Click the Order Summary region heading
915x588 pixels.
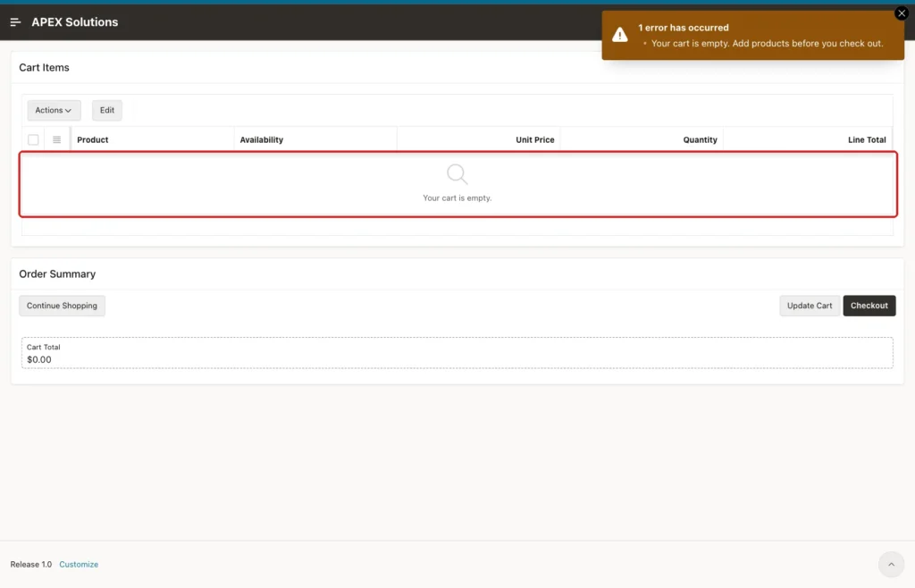click(57, 274)
